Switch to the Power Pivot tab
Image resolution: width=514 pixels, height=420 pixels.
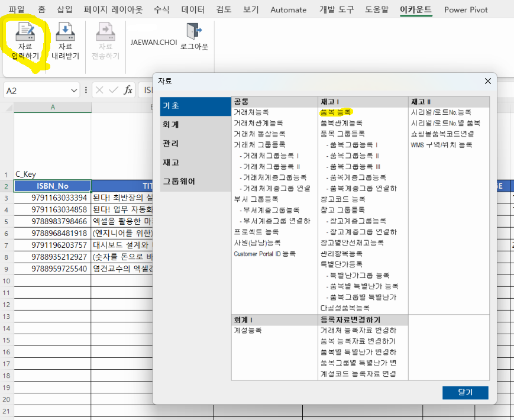pyautogui.click(x=466, y=10)
